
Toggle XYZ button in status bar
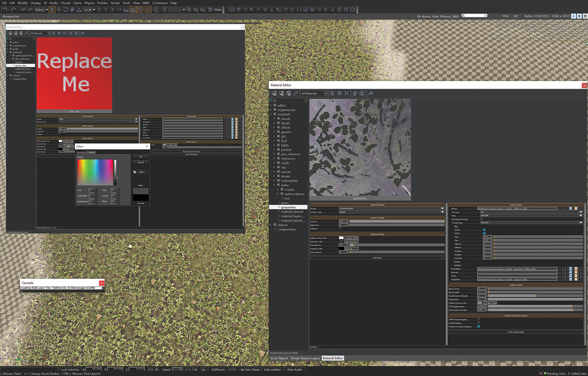click(151, 369)
